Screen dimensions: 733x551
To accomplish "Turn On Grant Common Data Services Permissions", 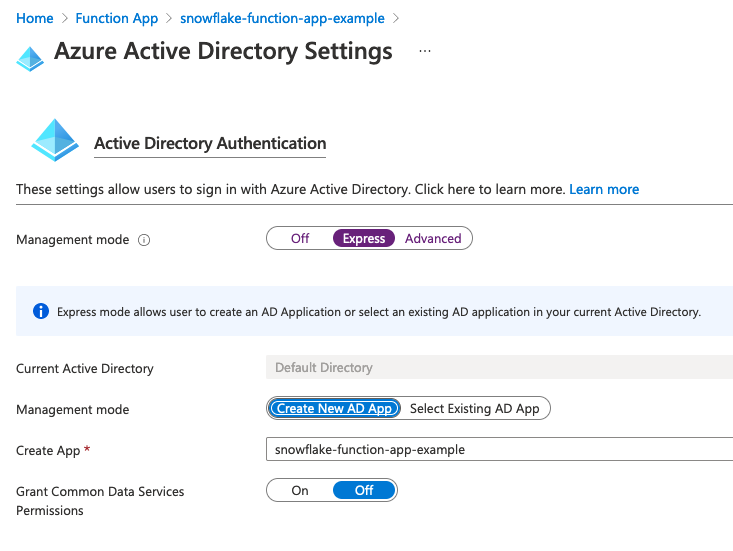I will pyautogui.click(x=300, y=490).
